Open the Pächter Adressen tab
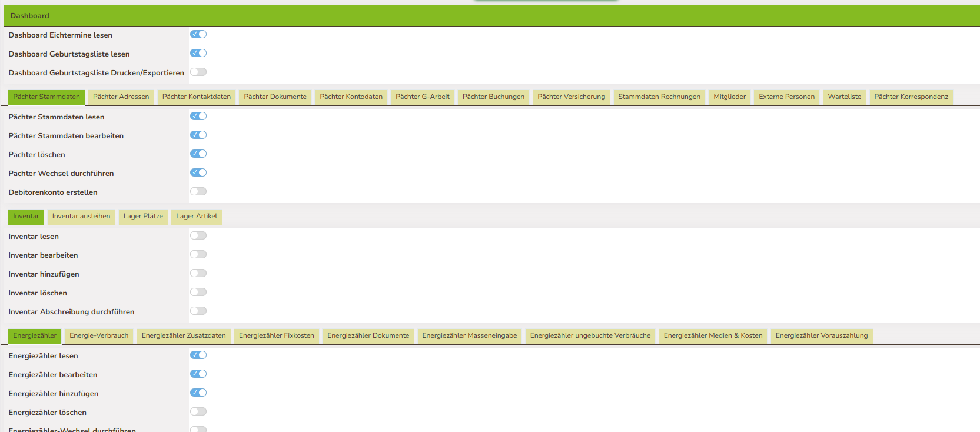 coord(121,97)
